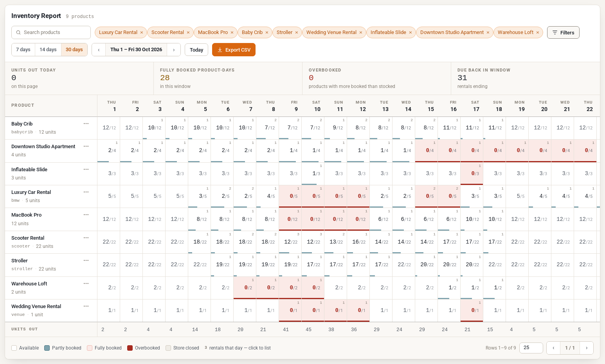The width and height of the screenshot is (605, 364).
Task: Open the Baby Crib product name
Action: pyautogui.click(x=22, y=124)
